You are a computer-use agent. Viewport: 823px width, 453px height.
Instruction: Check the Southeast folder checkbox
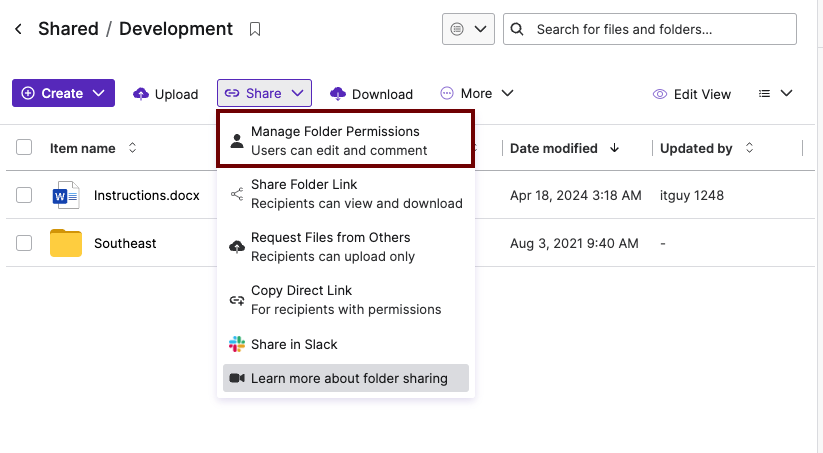click(x=24, y=243)
